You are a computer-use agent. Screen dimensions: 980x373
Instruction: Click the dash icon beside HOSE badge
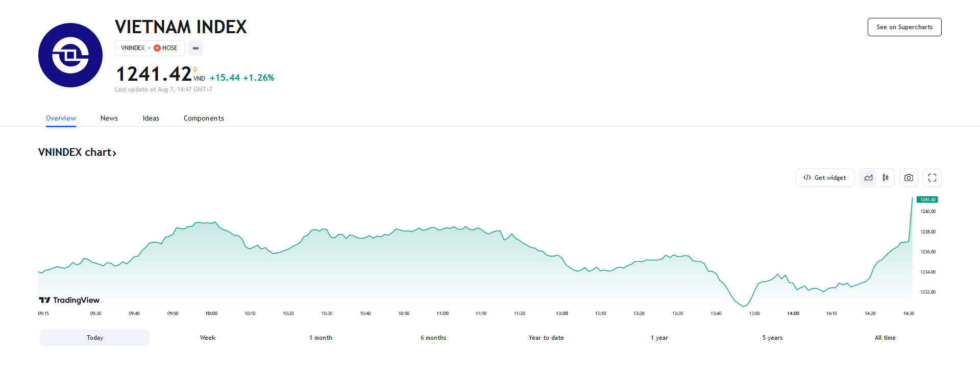pyautogui.click(x=195, y=48)
